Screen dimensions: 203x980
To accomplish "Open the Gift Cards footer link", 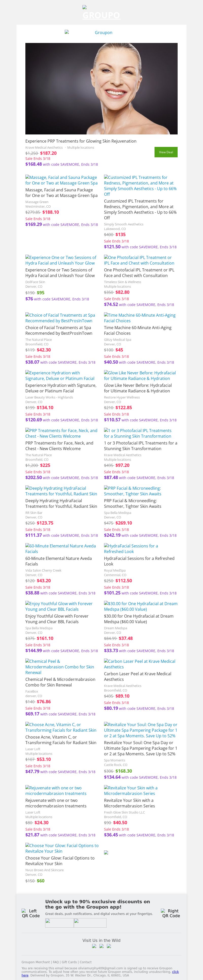I will click(69, 962).
